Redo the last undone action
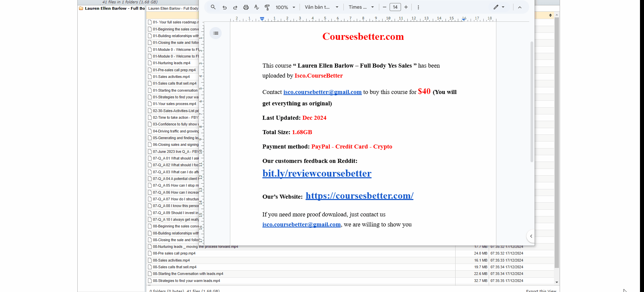Screen dimensions: 644x292 point(235,7)
